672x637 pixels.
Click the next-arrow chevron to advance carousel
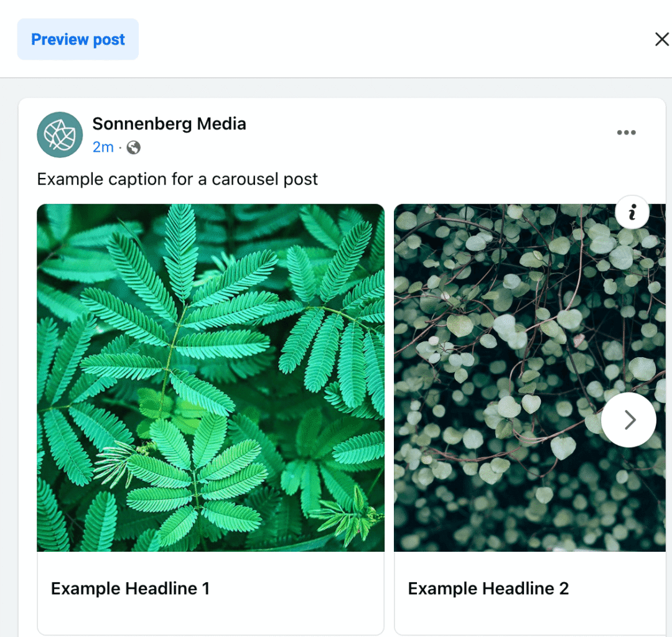(628, 419)
